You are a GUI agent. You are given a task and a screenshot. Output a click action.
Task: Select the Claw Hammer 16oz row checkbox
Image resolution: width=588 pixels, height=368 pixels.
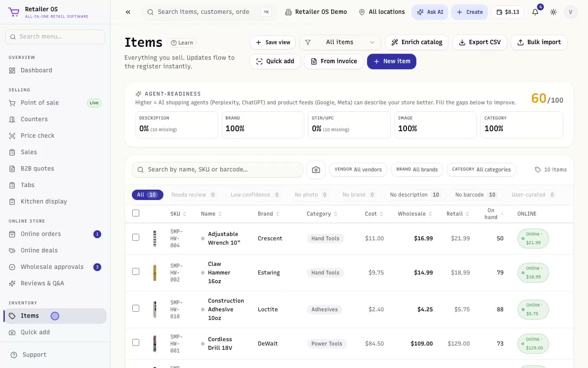click(x=136, y=271)
